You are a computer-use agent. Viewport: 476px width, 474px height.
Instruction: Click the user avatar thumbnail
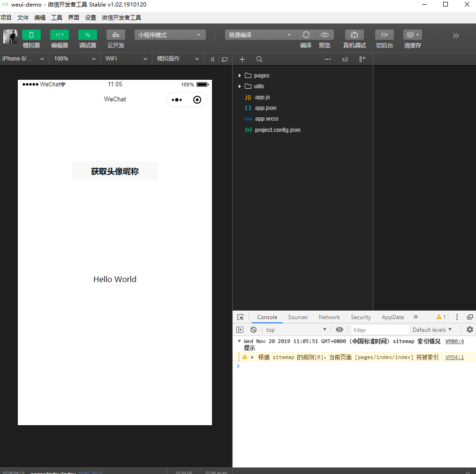(10, 37)
